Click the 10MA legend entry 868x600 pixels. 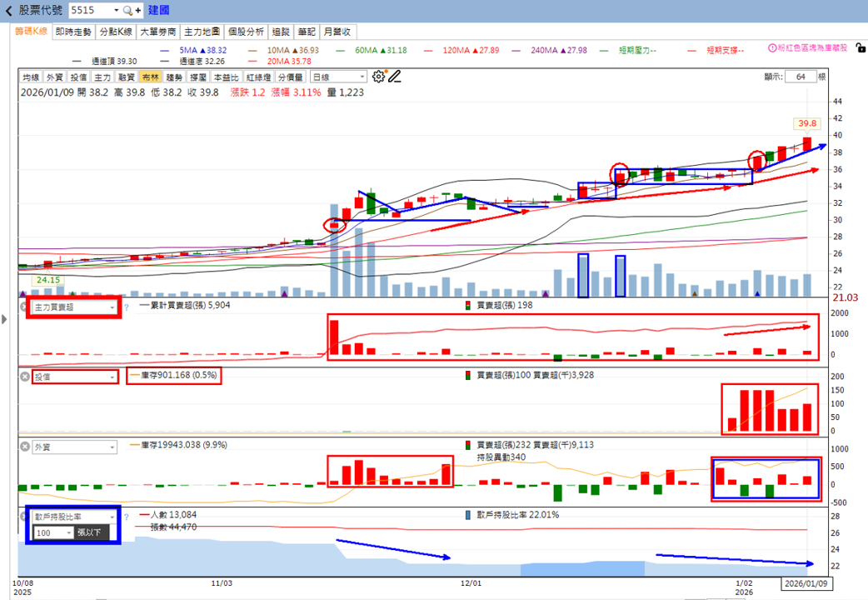coord(283,50)
